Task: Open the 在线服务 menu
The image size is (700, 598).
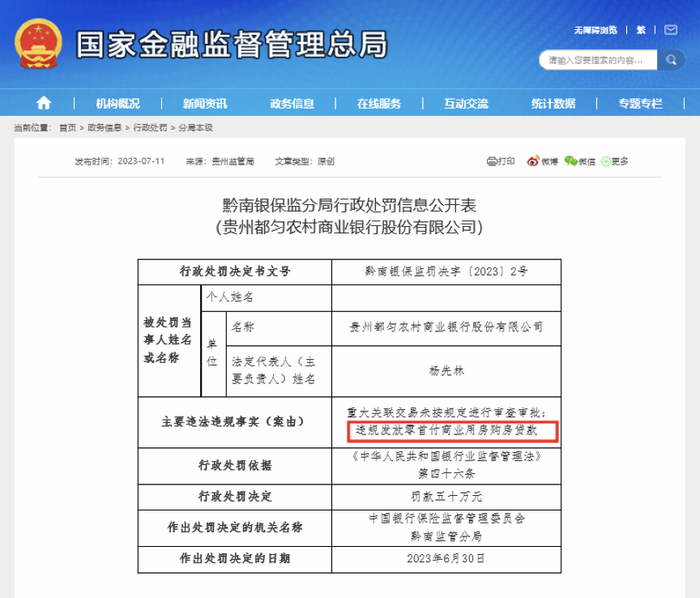Action: pos(379,104)
